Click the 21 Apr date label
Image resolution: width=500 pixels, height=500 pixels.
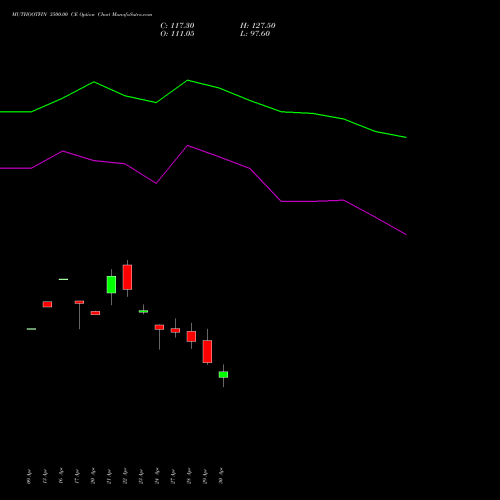(109, 476)
